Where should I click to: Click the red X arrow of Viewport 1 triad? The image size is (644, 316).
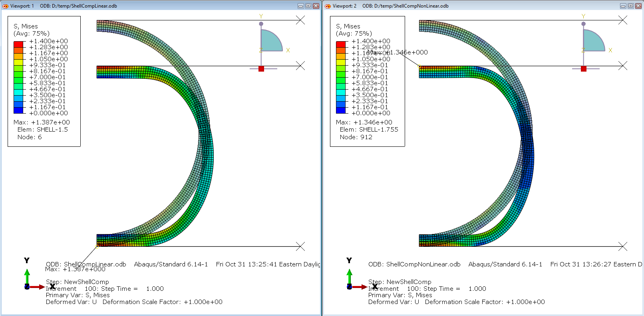[37, 287]
